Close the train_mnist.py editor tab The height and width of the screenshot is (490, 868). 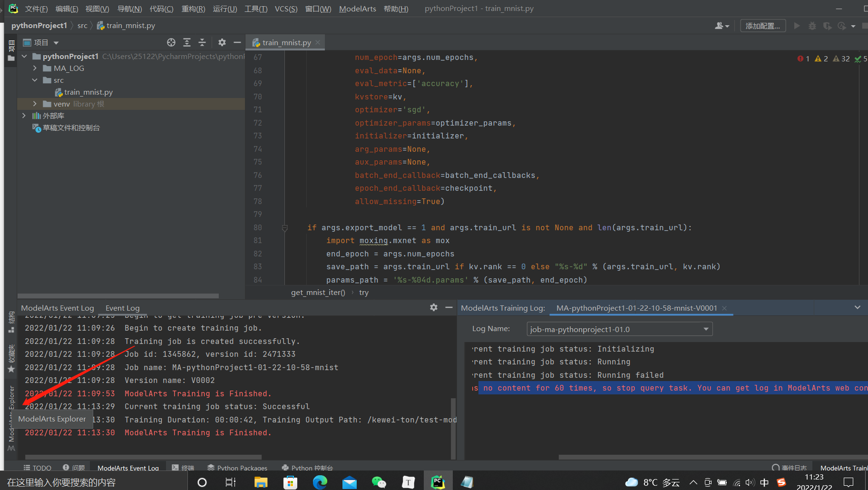click(x=318, y=42)
